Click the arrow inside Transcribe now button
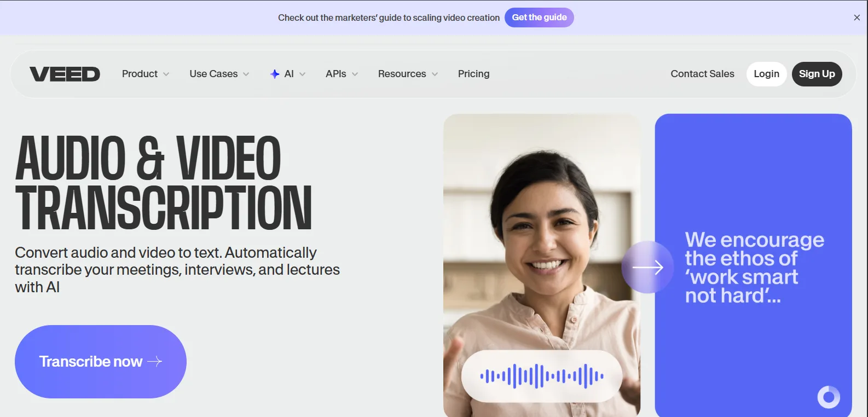The image size is (868, 417). [x=155, y=361]
